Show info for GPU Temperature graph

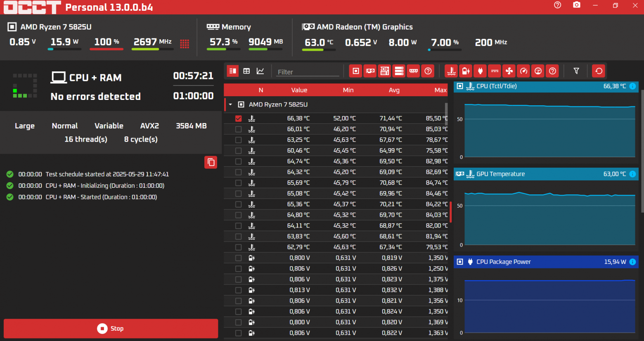tap(632, 174)
